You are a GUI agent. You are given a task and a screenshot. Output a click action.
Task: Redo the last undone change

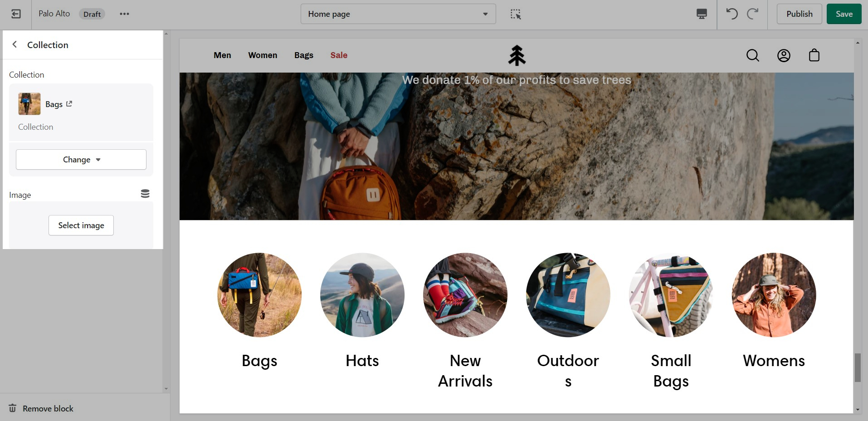[753, 14]
